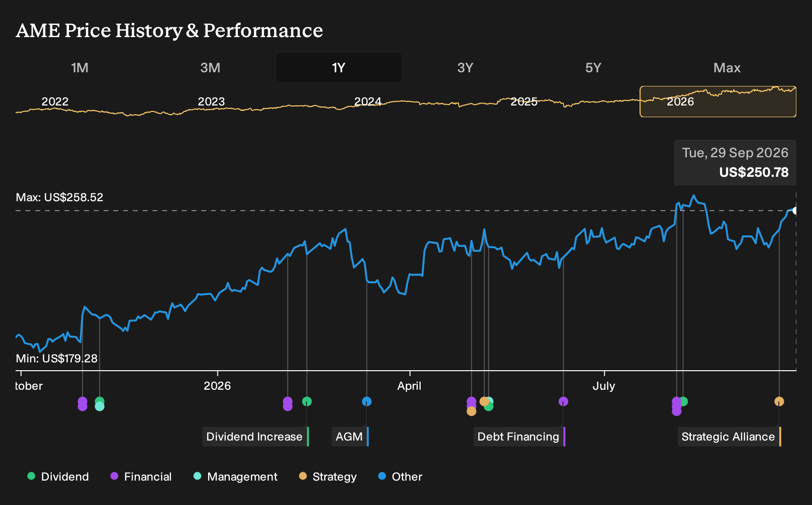Viewport: 812px width, 505px height.
Task: Click the white current price endpoint dot
Action: click(795, 210)
